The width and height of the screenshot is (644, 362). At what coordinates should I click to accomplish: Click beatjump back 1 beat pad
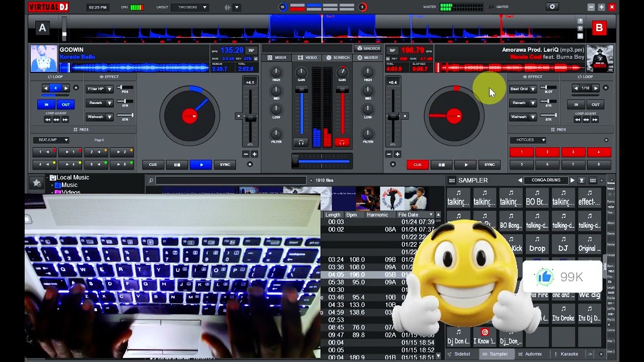[x=44, y=151]
